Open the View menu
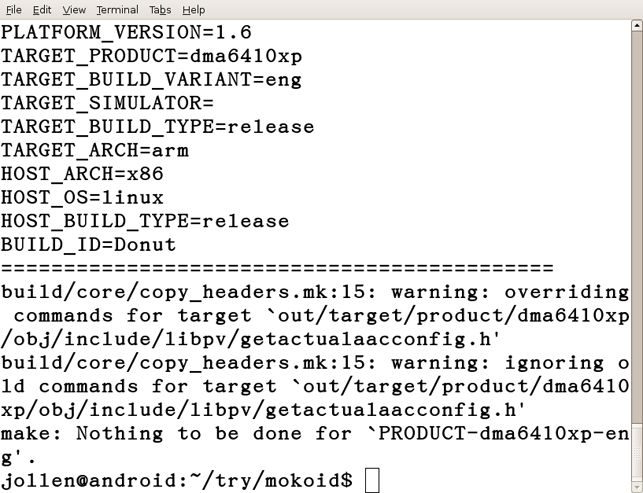Viewport: 643px width, 493px height. point(74,9)
